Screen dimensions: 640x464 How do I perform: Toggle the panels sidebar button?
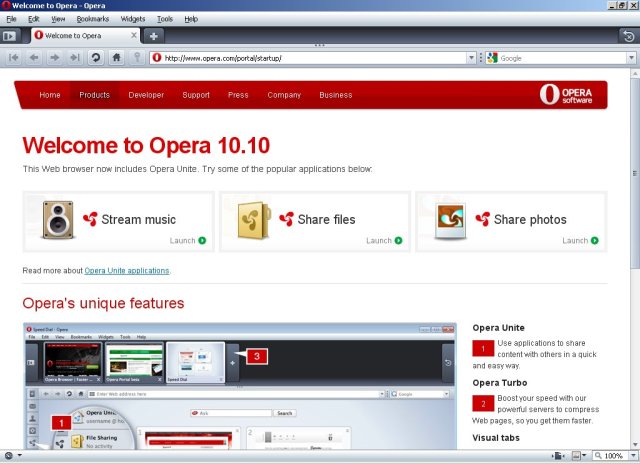pyautogui.click(x=12, y=36)
